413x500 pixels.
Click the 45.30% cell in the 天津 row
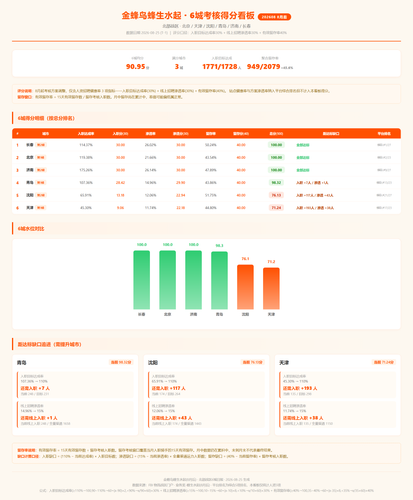point(86,208)
